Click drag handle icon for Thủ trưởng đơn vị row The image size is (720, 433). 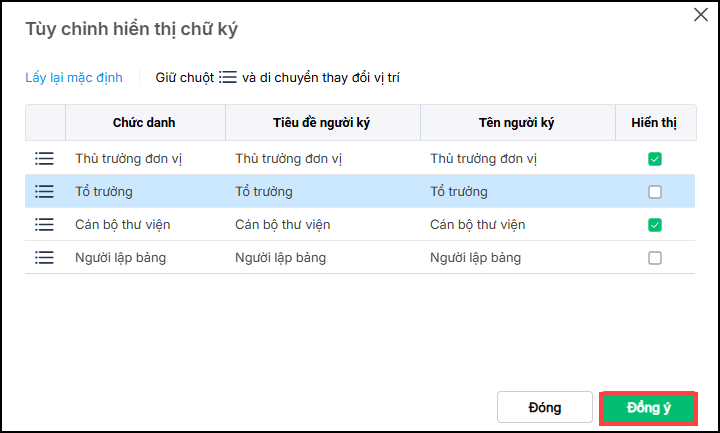[x=44, y=158]
